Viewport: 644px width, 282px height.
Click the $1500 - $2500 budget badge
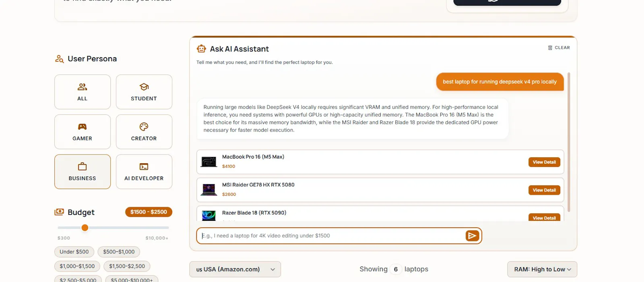[x=149, y=212]
